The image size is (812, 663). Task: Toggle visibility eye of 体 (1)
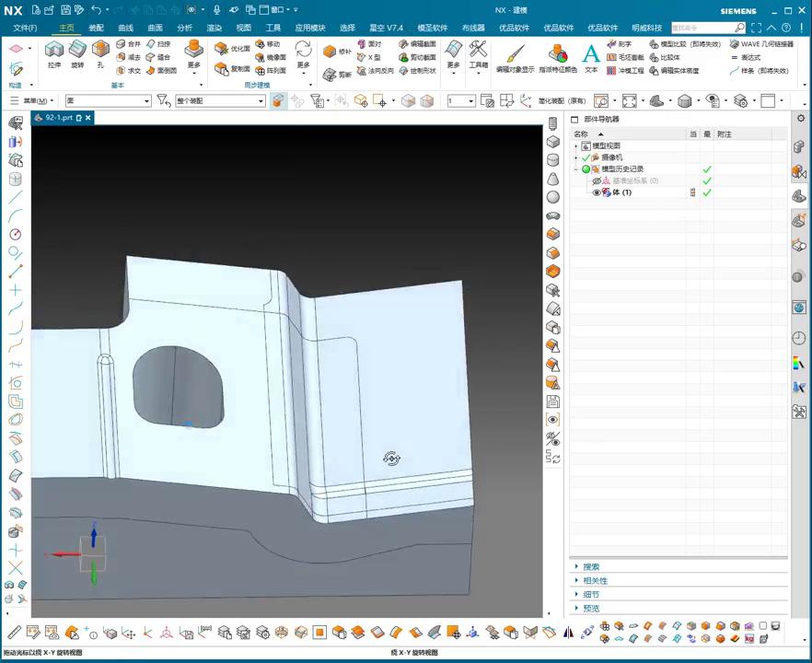(597, 192)
